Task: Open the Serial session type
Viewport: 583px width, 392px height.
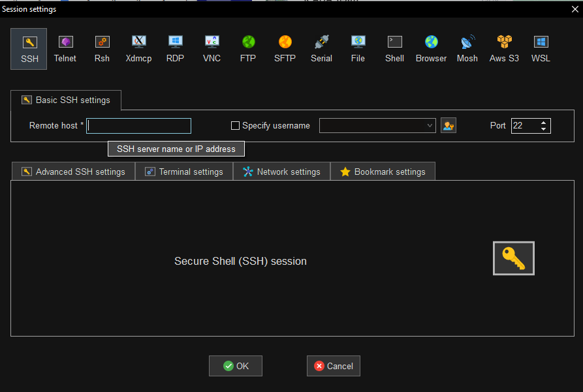Action: 321,49
